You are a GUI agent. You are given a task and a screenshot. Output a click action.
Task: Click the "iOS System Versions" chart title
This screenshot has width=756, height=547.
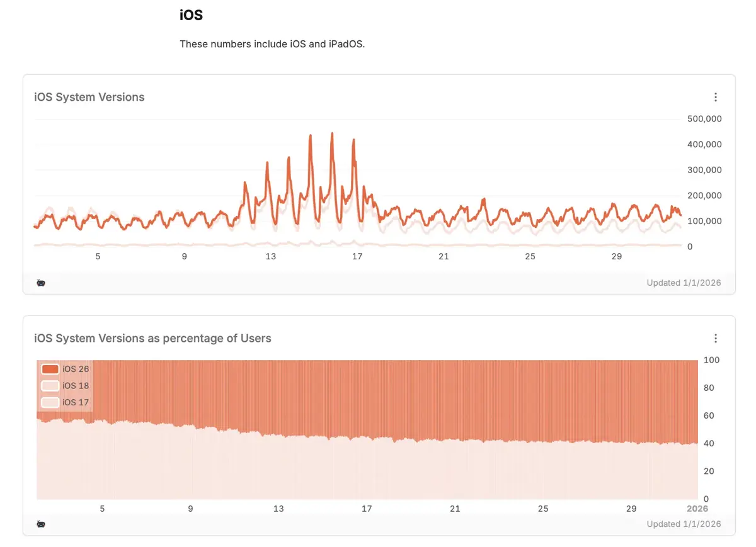(x=89, y=97)
